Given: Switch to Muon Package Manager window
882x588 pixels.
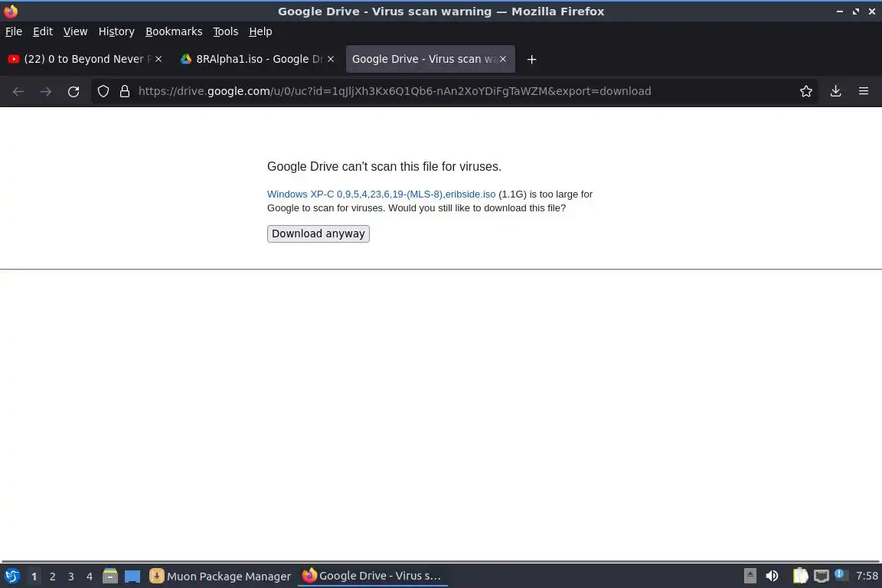Looking at the screenshot, I should [220, 577].
